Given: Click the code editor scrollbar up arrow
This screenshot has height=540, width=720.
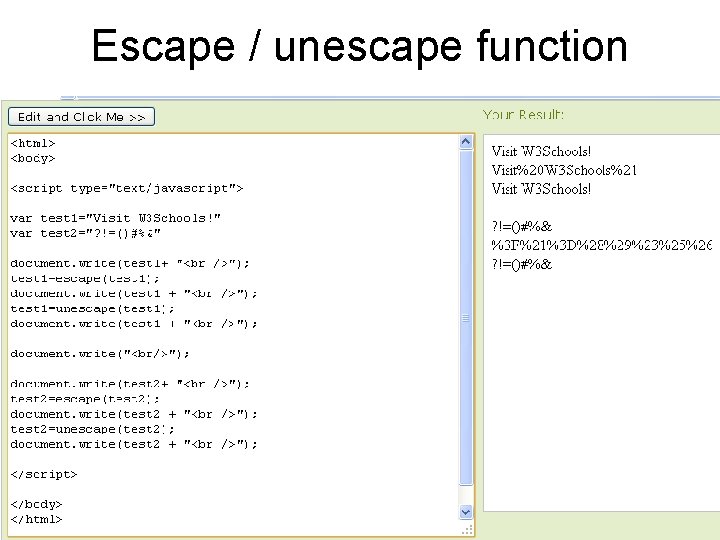Looking at the screenshot, I should pos(466,142).
